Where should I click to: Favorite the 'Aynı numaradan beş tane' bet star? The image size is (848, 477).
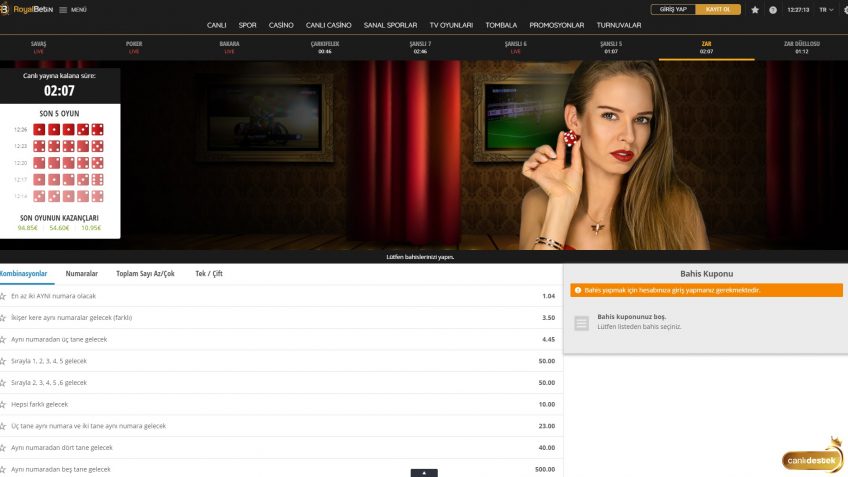click(x=3, y=469)
